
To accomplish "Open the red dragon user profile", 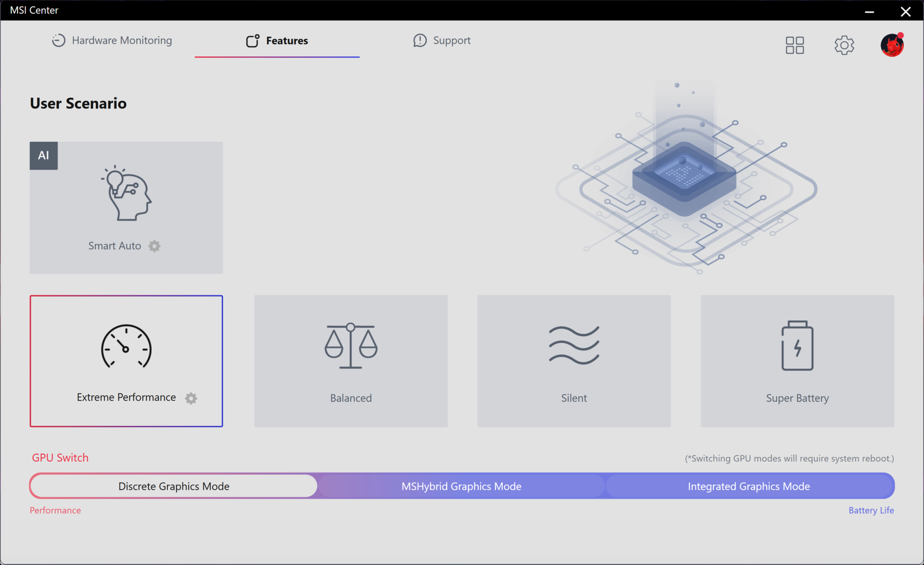I will tap(892, 45).
